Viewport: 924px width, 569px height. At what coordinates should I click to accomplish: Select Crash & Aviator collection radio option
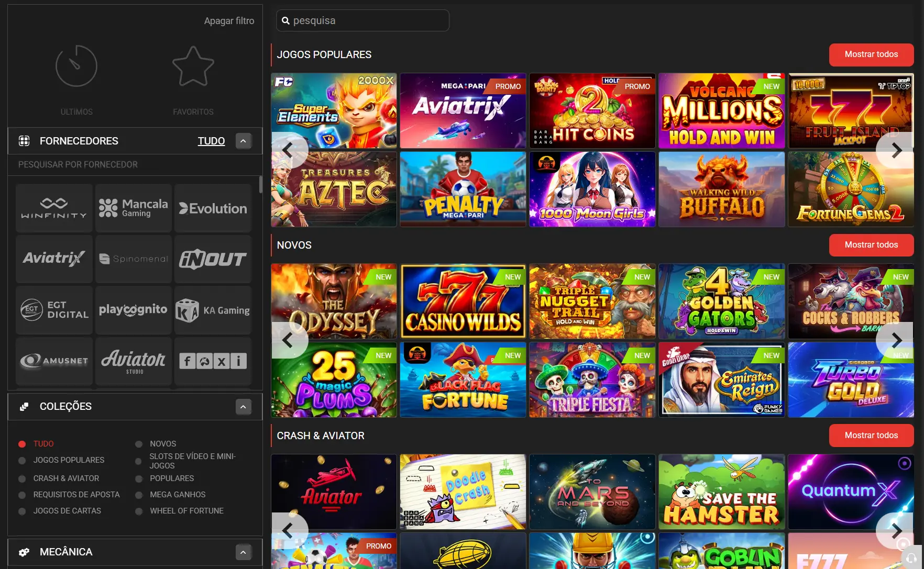pyautogui.click(x=22, y=479)
